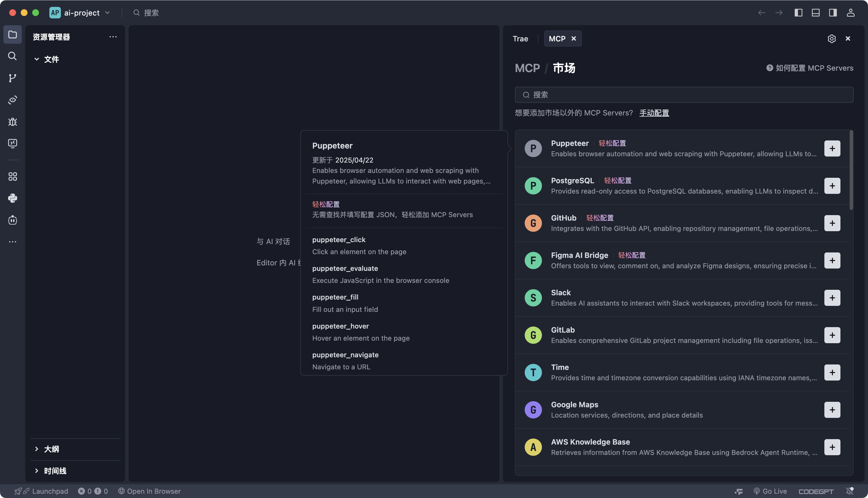Viewport: 868px width, 498px height.
Task: Open the Extensions marketplace icon
Action: pyautogui.click(x=13, y=177)
